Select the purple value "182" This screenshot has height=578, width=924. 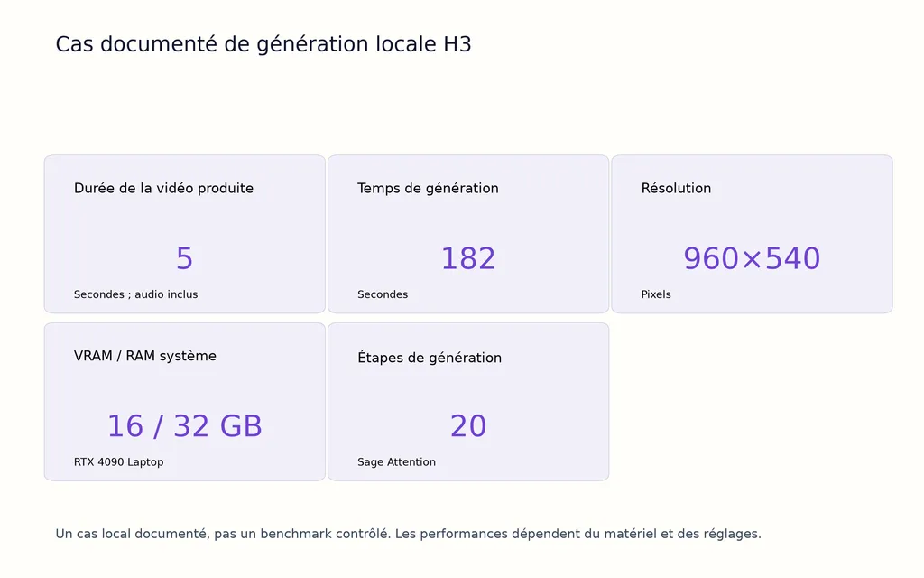(x=468, y=258)
